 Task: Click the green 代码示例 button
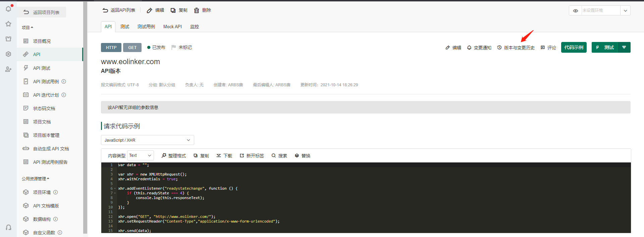pos(574,47)
